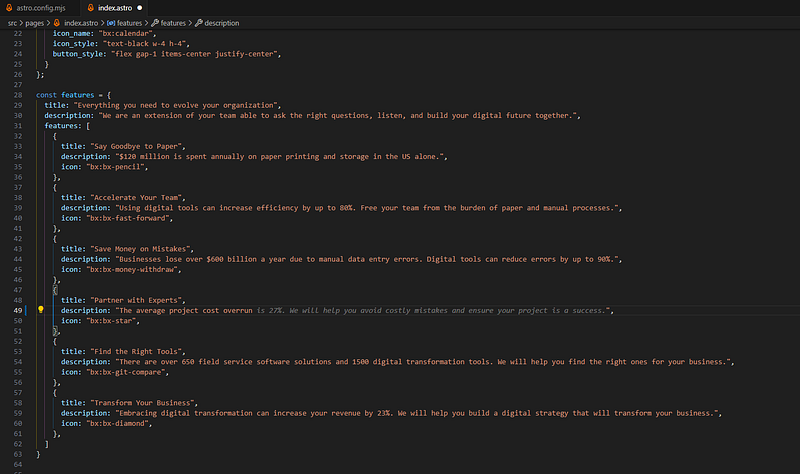Click the unsaved dot on index.astro tab
The width and height of the screenshot is (800, 474).
[x=139, y=8]
